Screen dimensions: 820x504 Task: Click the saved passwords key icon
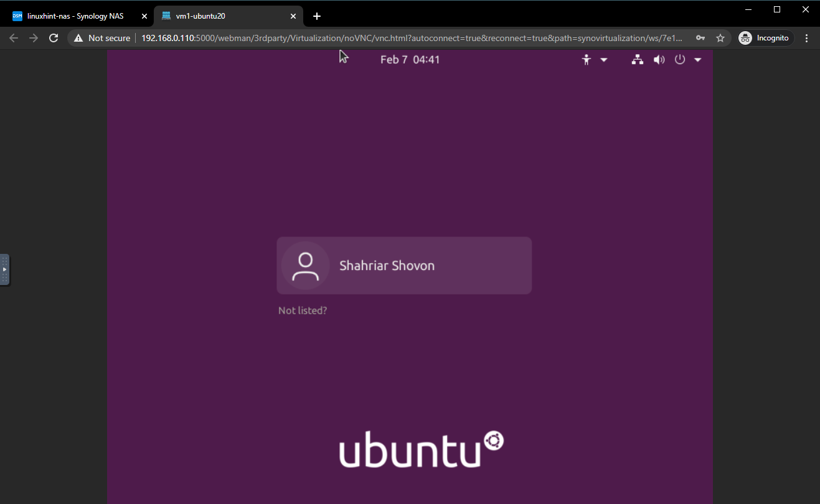point(700,38)
